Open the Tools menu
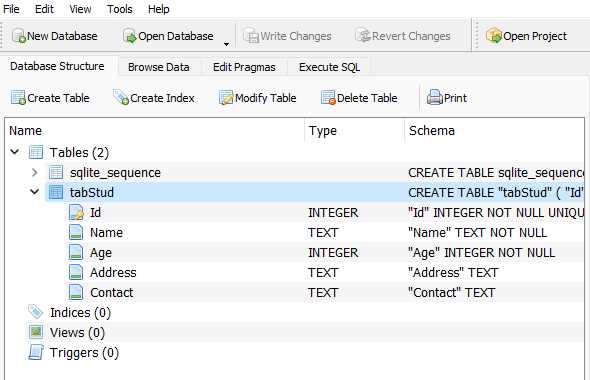The image size is (590, 380). pos(120,9)
